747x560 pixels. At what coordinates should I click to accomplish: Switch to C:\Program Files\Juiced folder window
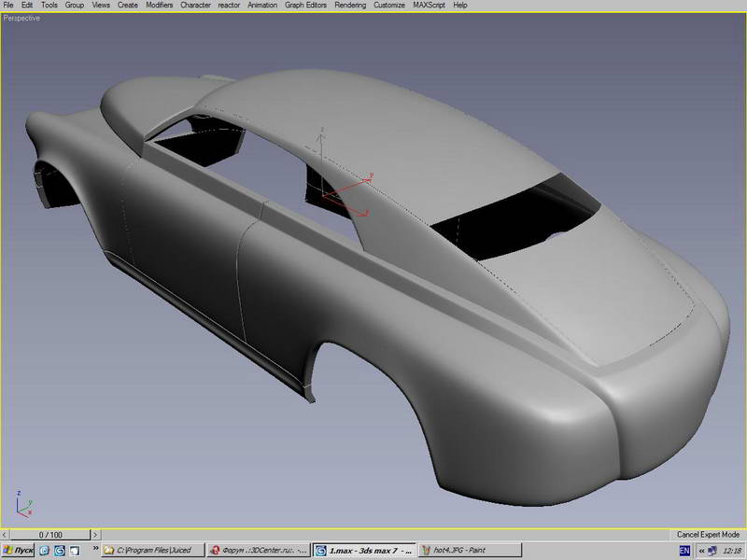pyautogui.click(x=152, y=551)
